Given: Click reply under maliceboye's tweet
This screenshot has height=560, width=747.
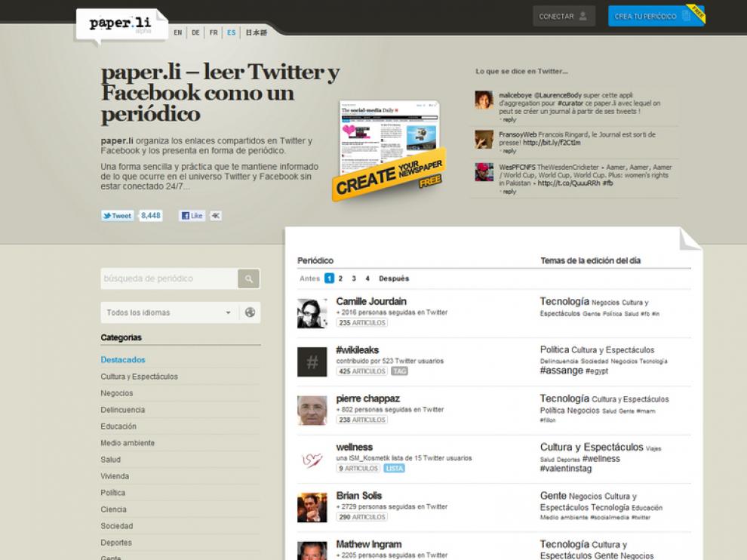Looking at the screenshot, I should 509,120.
